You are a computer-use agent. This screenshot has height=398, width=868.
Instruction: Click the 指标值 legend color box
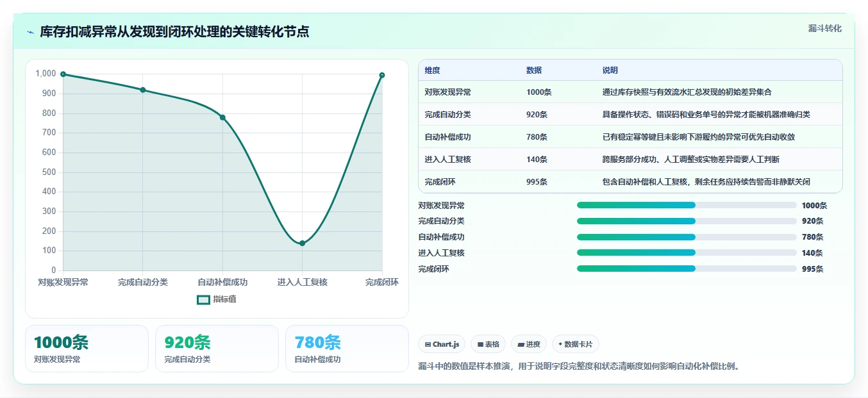(203, 299)
